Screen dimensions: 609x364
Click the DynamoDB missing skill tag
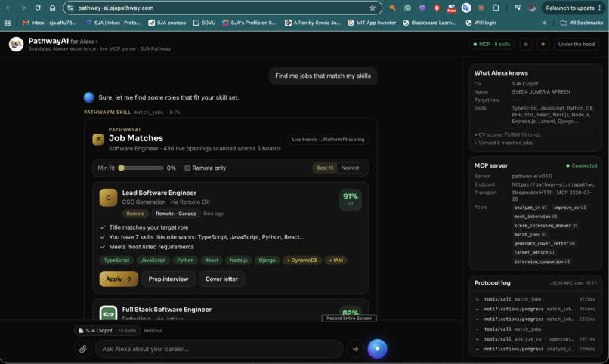point(301,261)
